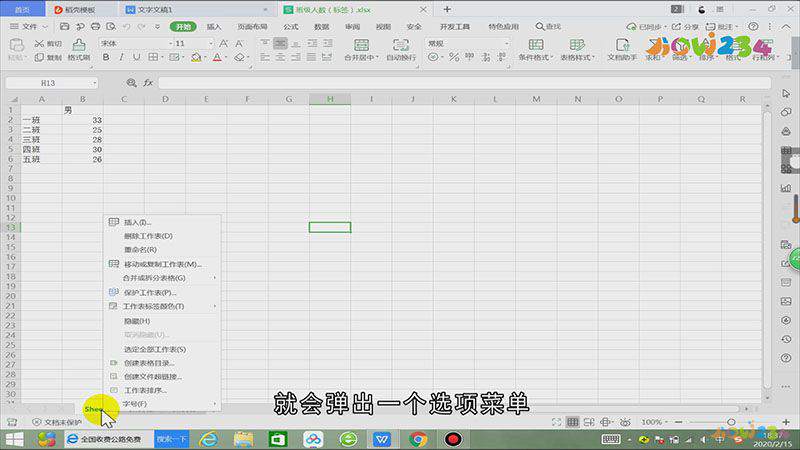Click the magnifier icon beside fx

[x=132, y=83]
